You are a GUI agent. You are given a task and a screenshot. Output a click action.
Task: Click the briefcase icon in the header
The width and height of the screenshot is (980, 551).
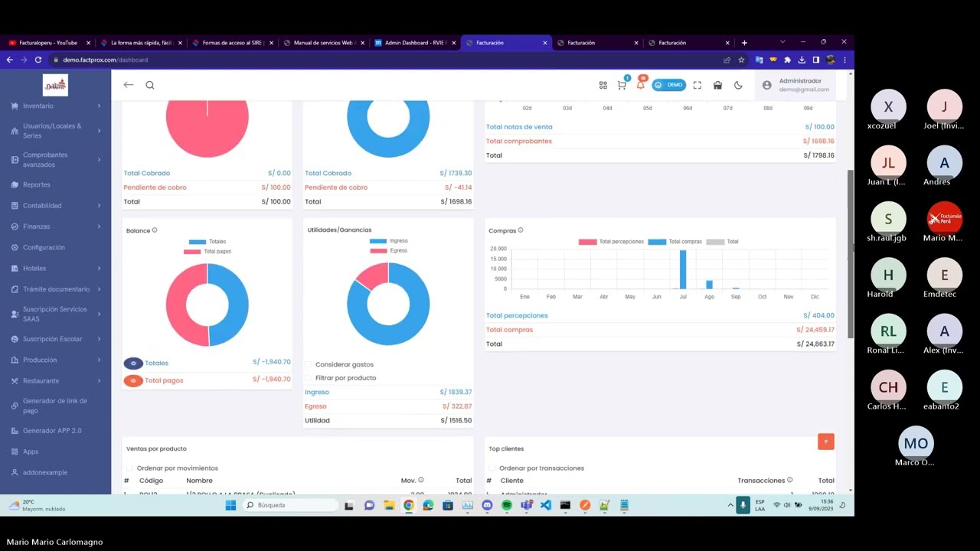717,85
